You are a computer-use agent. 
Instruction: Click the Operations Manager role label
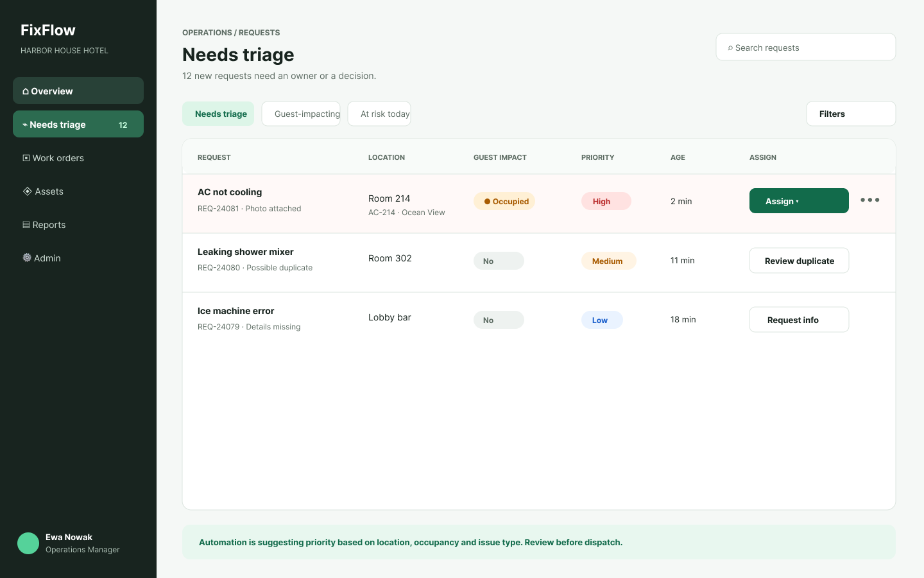(x=83, y=550)
